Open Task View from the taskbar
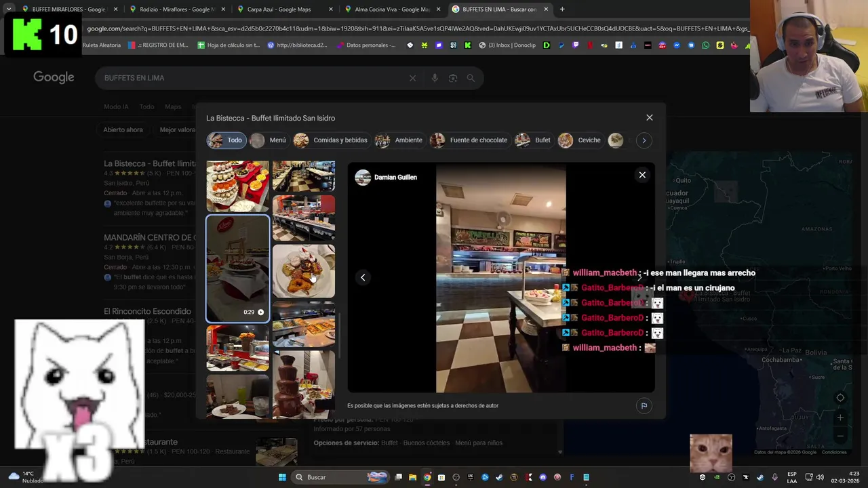Screen dimensions: 868x488 pyautogui.click(x=399, y=477)
